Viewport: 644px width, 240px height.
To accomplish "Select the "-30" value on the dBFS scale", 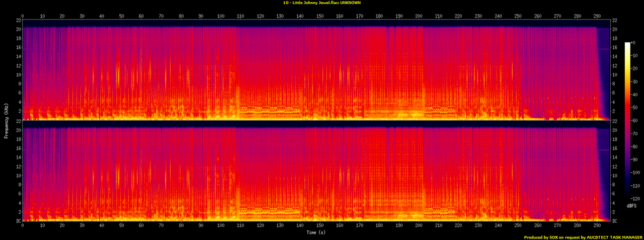I will coord(634,82).
